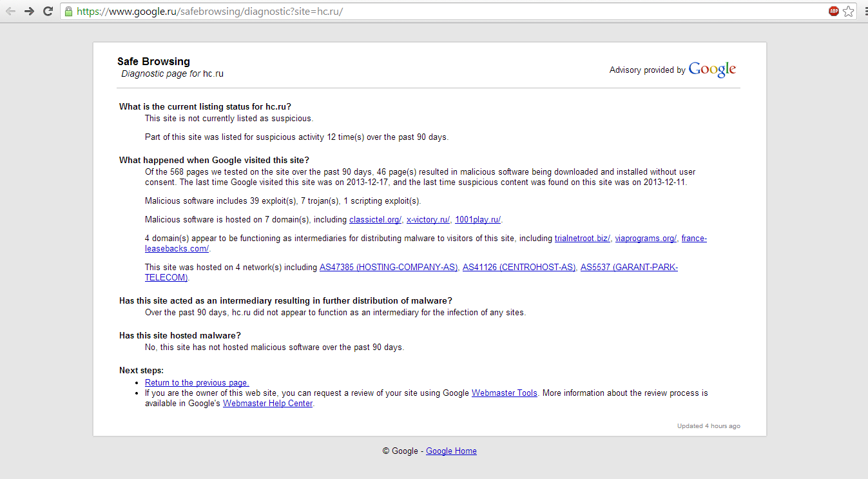This screenshot has width=868, height=479.
Task: Click the Safe Browsing heading
Action: tap(153, 62)
